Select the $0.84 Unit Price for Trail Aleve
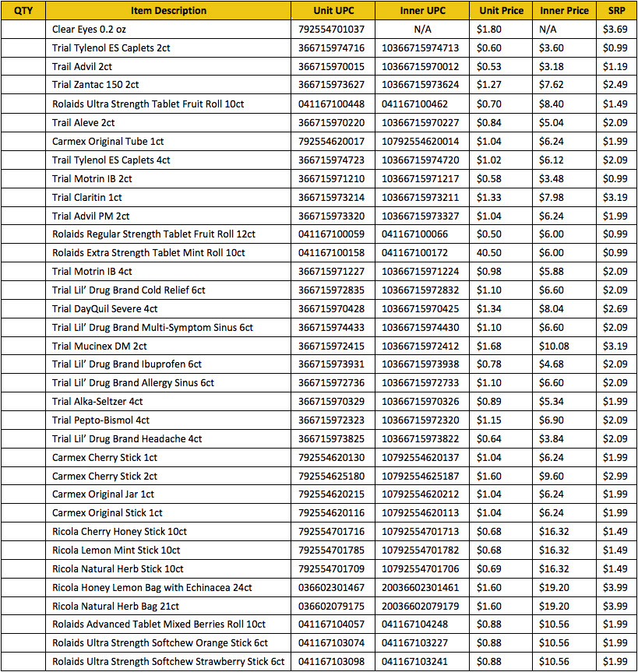The width and height of the screenshot is (638, 672). (488, 123)
